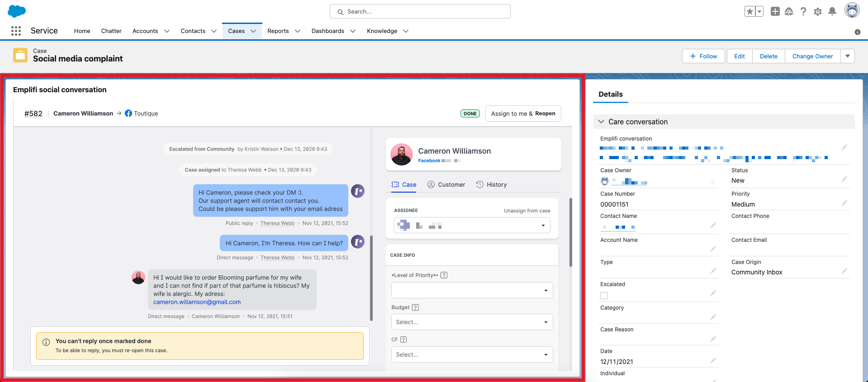The image size is (868, 382).
Task: Open more actions dropdown beside Change Owner
Action: pos(847,56)
